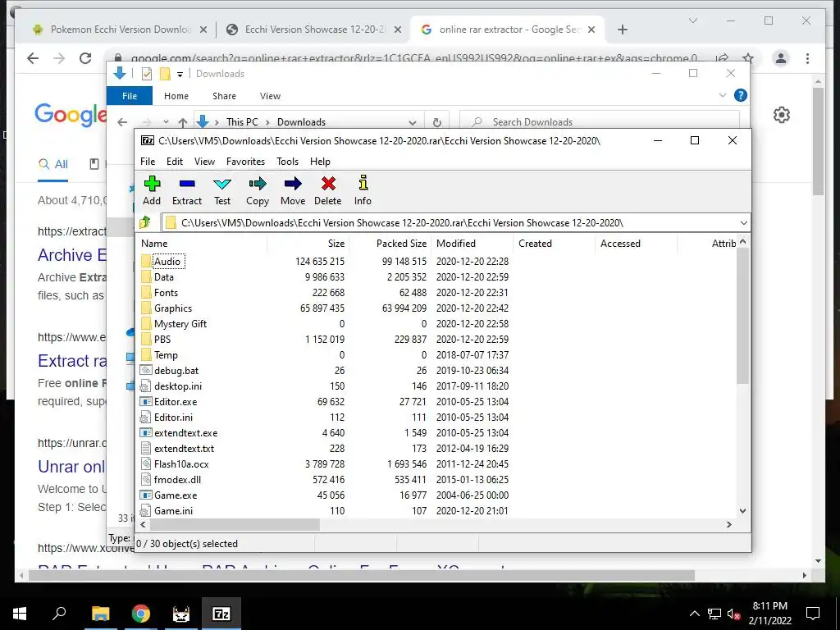Open the notification center icon
This screenshot has width=840, height=630.
click(x=813, y=614)
